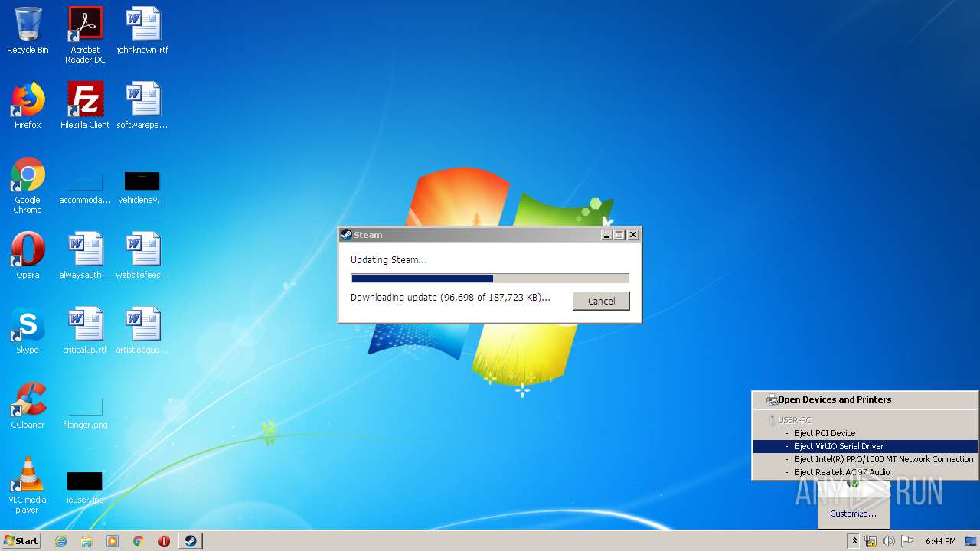Open the FileZilla Client shortcut
Viewport: 980px width, 551px height.
click(x=85, y=106)
